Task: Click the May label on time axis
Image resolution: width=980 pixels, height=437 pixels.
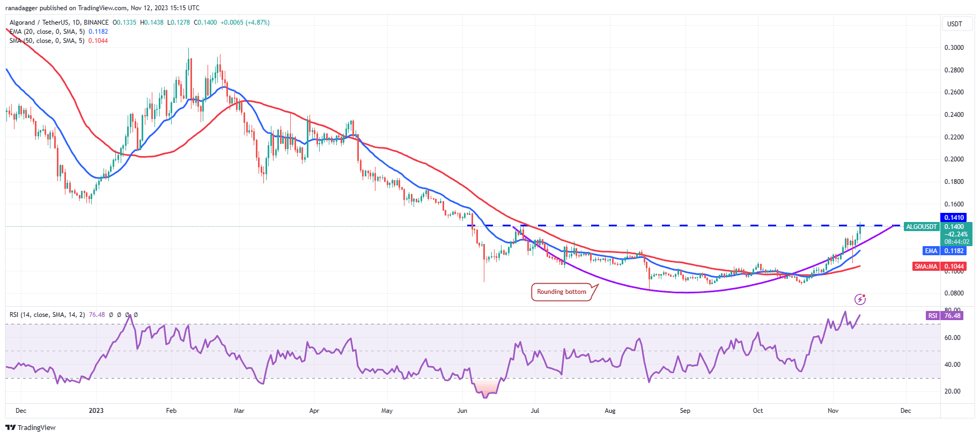Action: point(387,411)
